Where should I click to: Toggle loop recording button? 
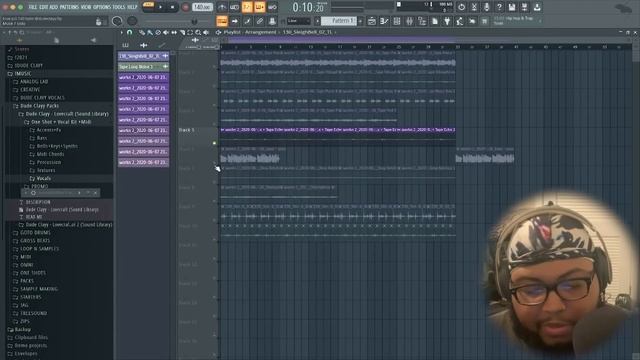(x=272, y=7)
